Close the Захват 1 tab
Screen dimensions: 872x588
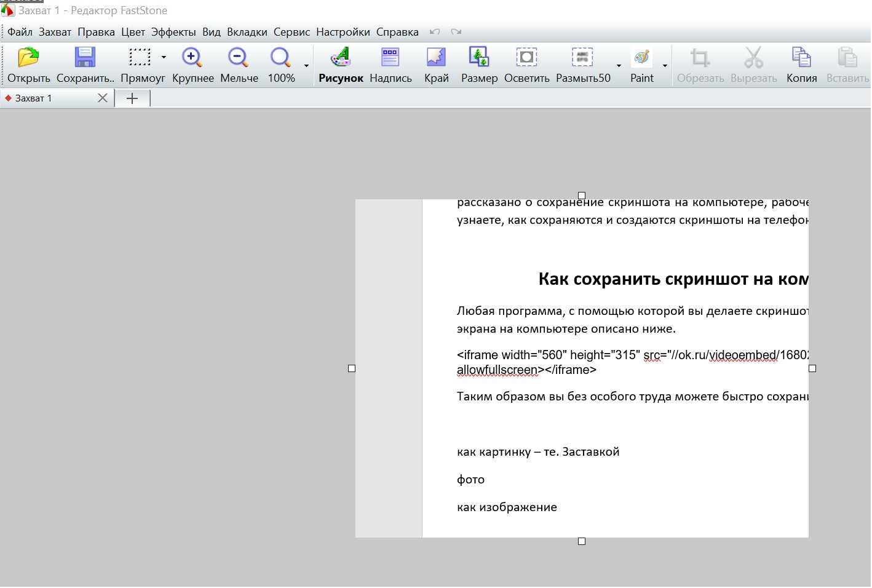pos(103,98)
